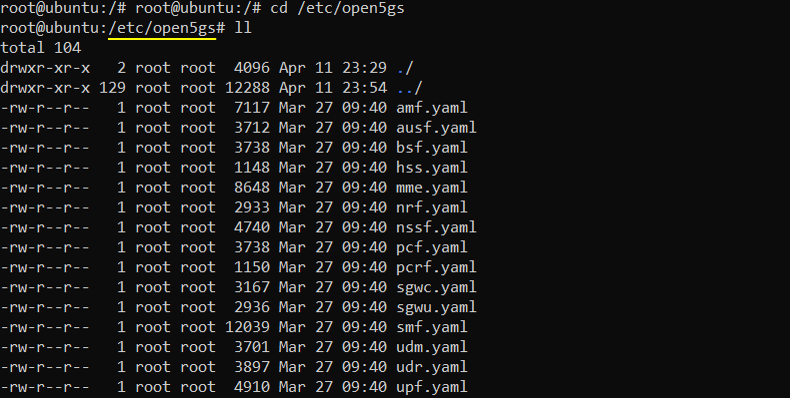Click the bsf.yaml filename
This screenshot has height=398, width=790.
pos(432,148)
